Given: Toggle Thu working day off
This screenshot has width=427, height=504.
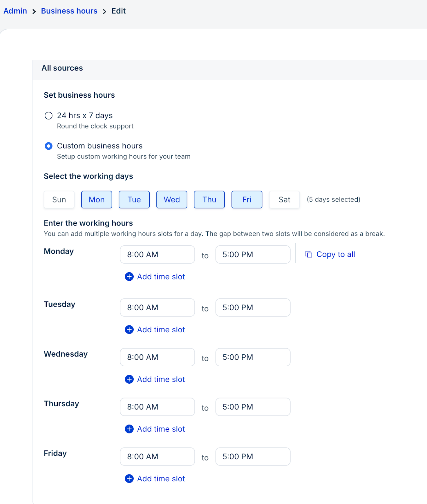Looking at the screenshot, I should tap(209, 199).
